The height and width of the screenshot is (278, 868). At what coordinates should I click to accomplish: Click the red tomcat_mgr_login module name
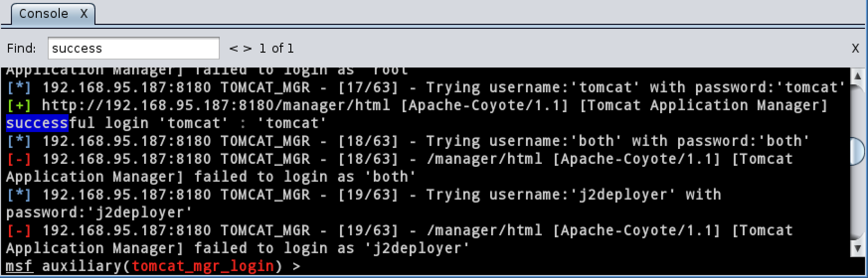[x=203, y=267]
